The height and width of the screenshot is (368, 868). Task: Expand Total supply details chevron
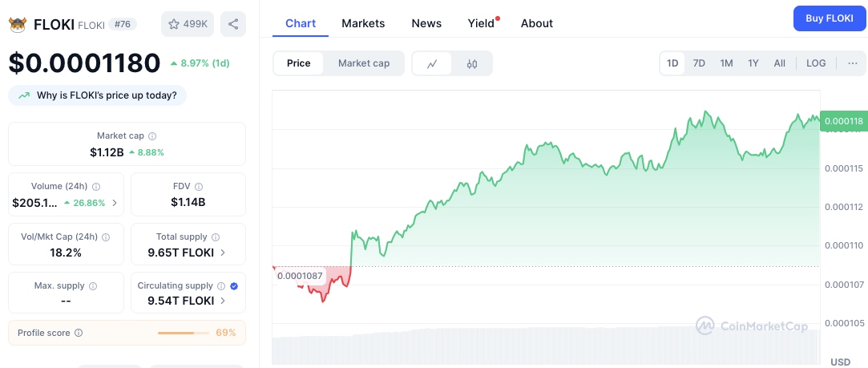point(223,253)
